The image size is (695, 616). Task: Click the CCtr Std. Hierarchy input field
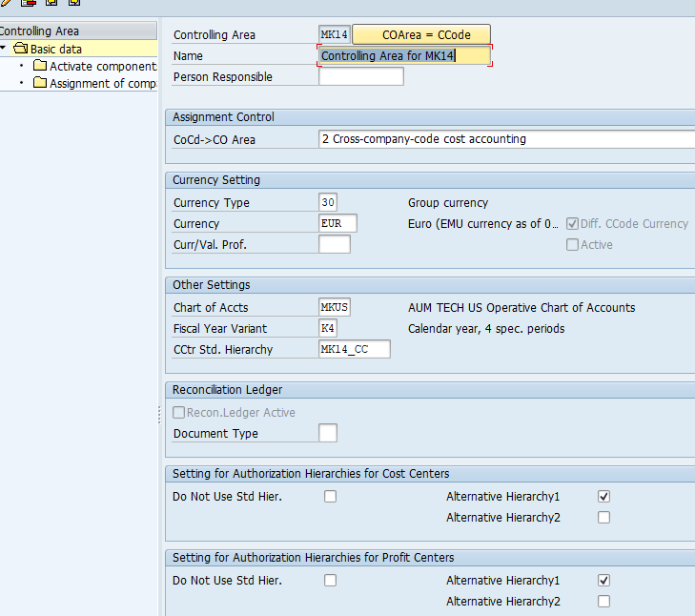[354, 350]
